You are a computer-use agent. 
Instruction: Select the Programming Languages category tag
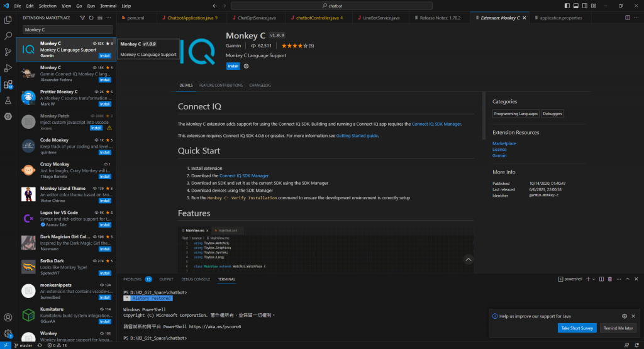516,114
